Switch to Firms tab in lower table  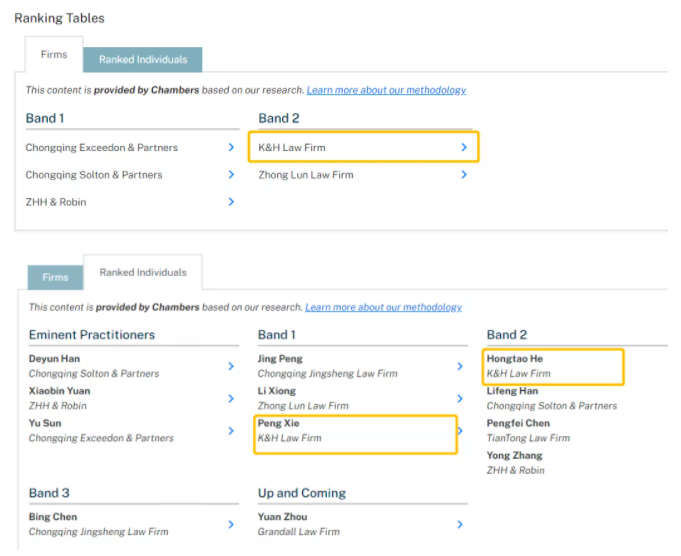(x=55, y=277)
